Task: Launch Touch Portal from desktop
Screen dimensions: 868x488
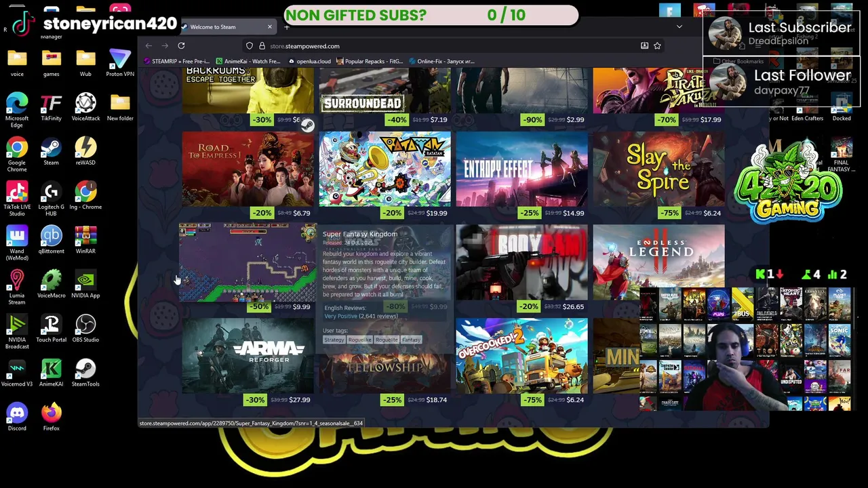Action: point(51,328)
